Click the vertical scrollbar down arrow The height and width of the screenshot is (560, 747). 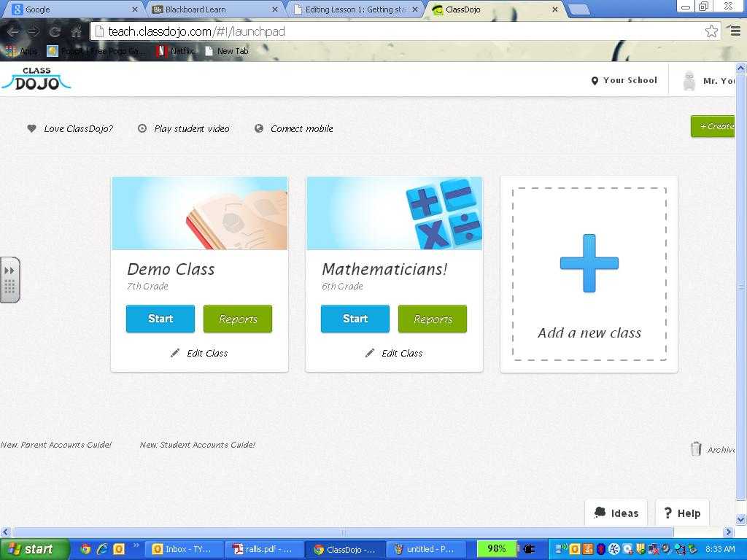click(x=741, y=519)
